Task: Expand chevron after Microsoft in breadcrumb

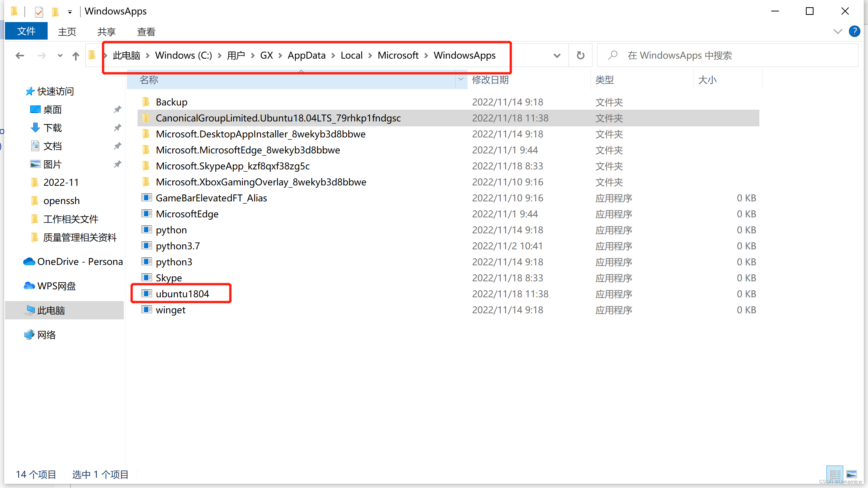Action: pyautogui.click(x=426, y=56)
